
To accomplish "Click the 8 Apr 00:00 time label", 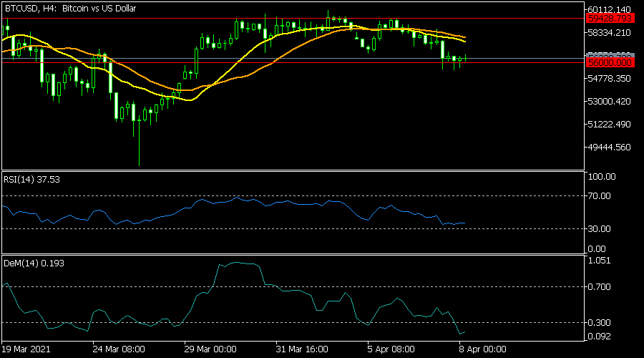I will point(482,349).
